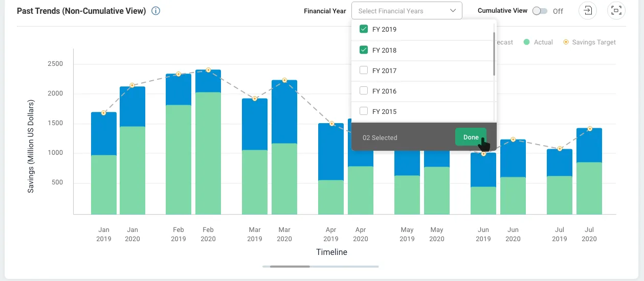Check the FY 2017 checkbox
Image resolution: width=644 pixels, height=281 pixels.
pos(364,71)
